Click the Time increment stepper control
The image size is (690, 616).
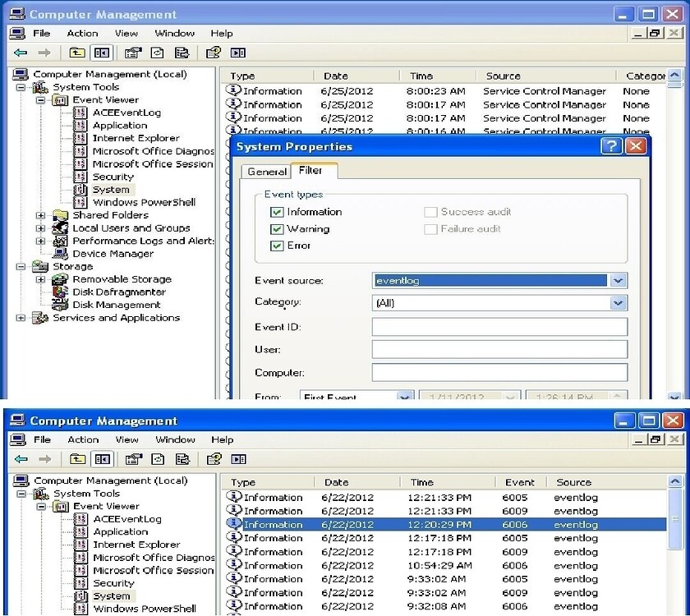click(x=618, y=397)
